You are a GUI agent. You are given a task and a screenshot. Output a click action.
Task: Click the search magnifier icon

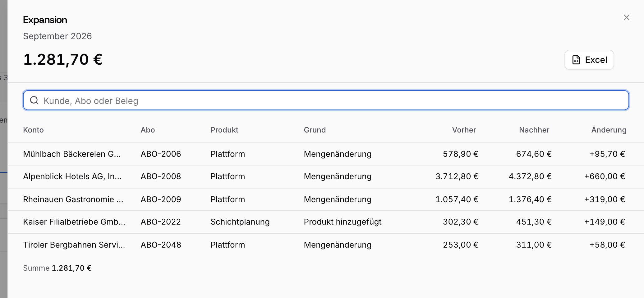coord(34,100)
